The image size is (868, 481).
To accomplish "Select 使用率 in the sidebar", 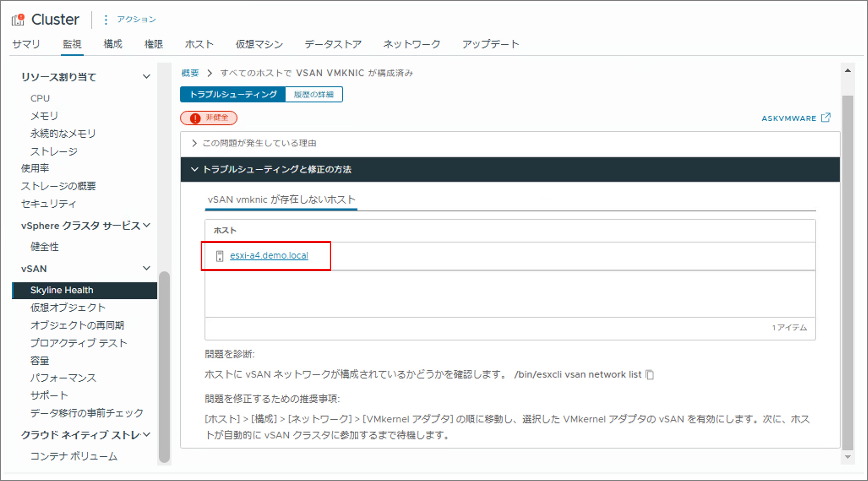I will coord(35,168).
